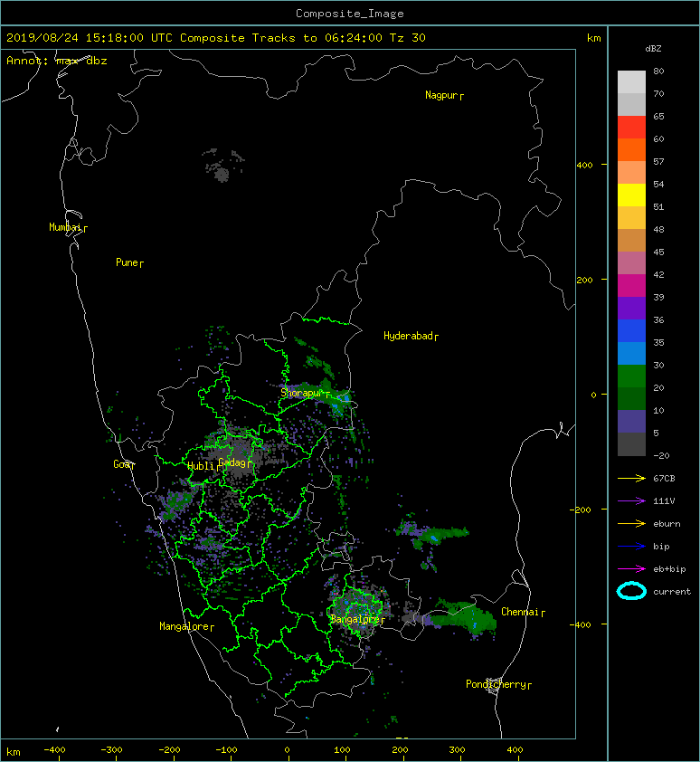This screenshot has width=700, height=762.
Task: Click the slate purple colour swatch
Action: (x=631, y=422)
